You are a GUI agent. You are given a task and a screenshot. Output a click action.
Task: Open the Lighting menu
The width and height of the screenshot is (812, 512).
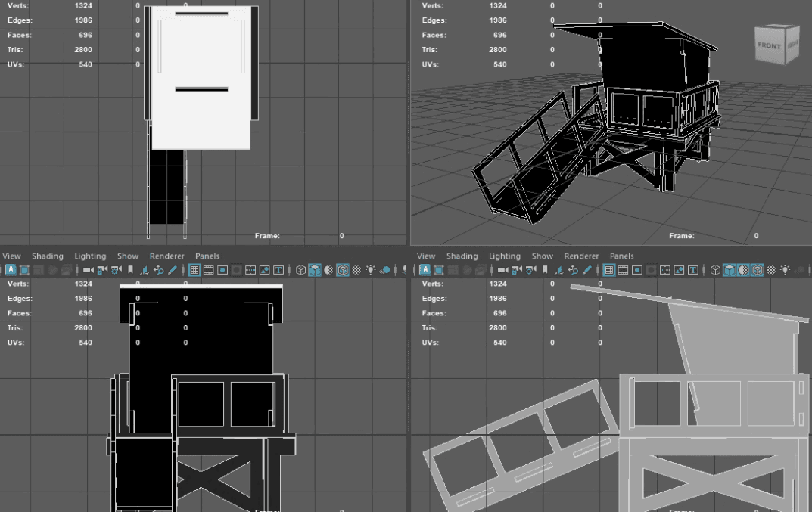(90, 256)
